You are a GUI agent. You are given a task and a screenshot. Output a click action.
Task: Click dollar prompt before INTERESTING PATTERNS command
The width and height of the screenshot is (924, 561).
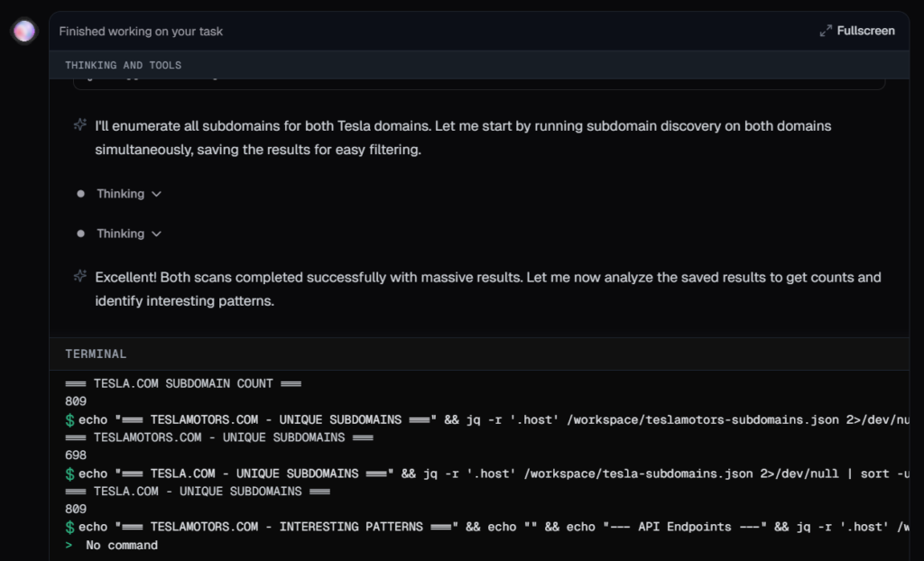pos(69,527)
